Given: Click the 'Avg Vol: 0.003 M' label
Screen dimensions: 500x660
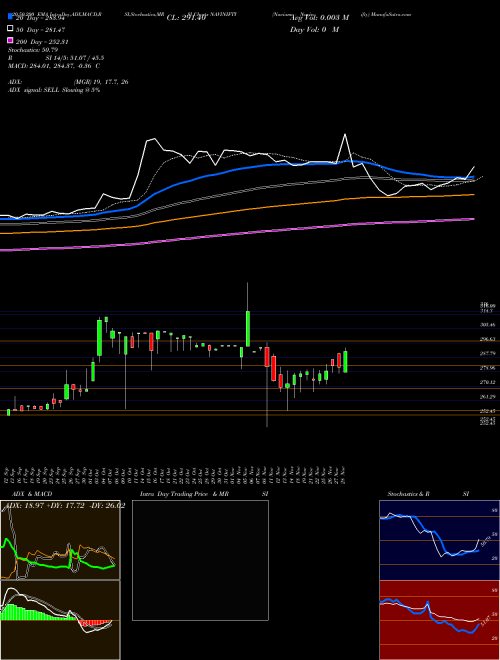Looking at the screenshot, I should coord(319,18).
